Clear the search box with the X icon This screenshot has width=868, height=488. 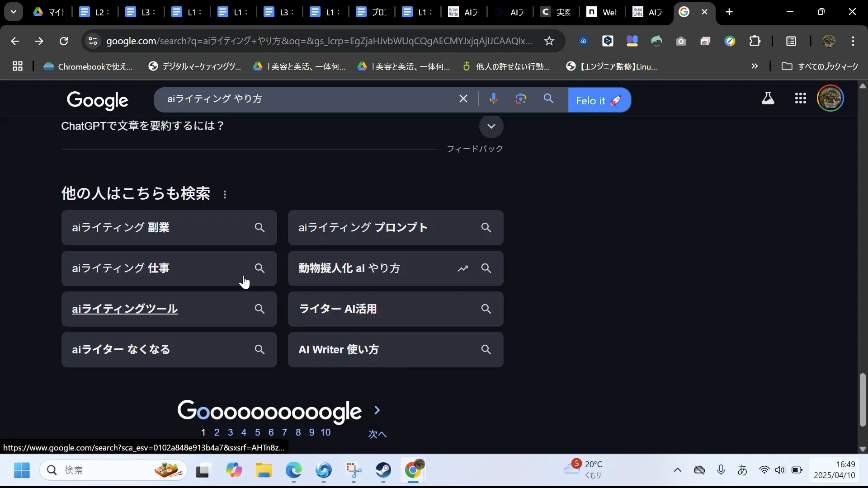tap(463, 99)
